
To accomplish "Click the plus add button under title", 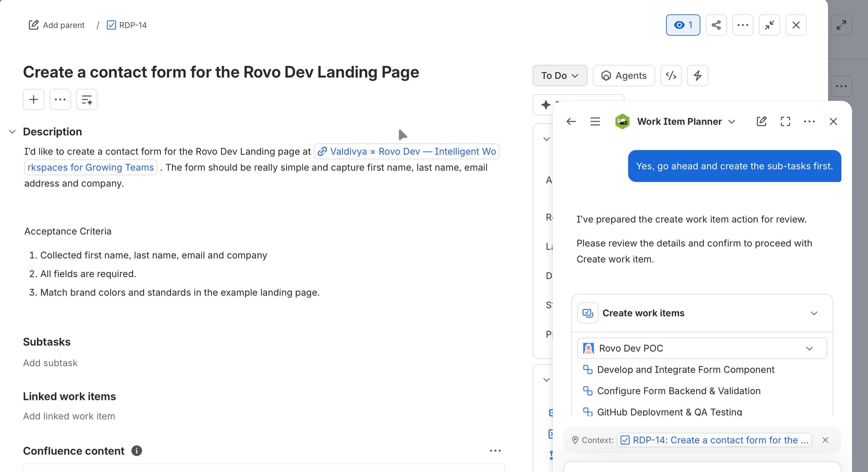I will click(x=33, y=99).
